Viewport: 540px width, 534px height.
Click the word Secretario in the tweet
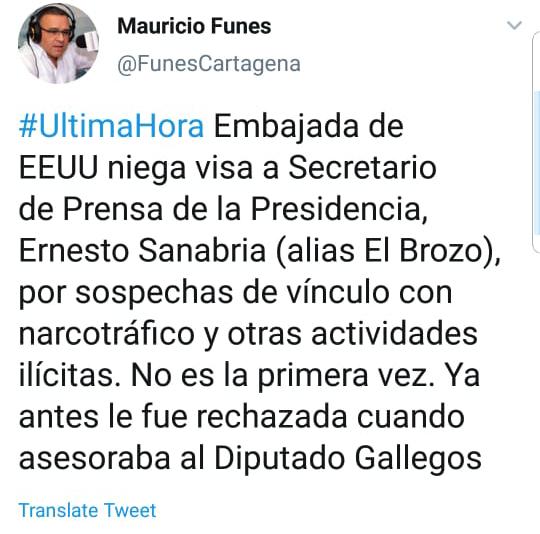(x=363, y=168)
